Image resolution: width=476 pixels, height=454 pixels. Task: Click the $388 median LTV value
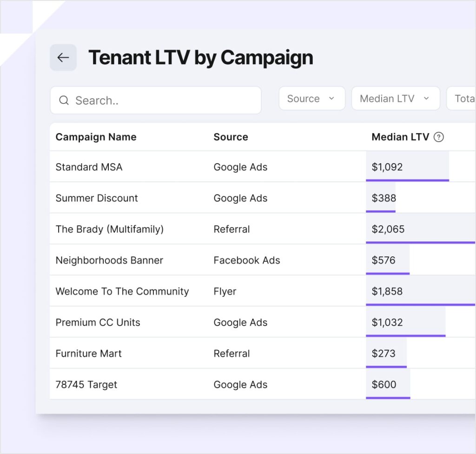(383, 198)
